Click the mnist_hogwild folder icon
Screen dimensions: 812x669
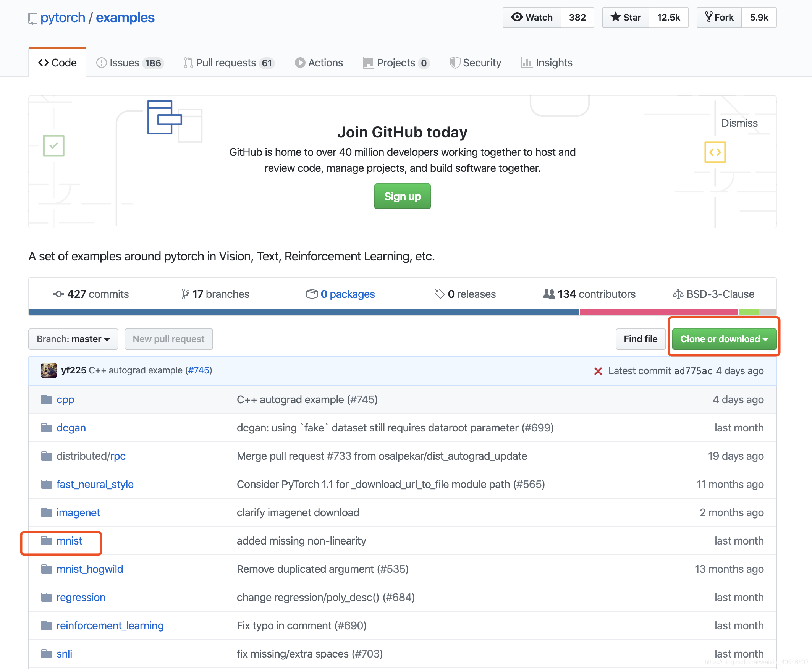pyautogui.click(x=47, y=569)
